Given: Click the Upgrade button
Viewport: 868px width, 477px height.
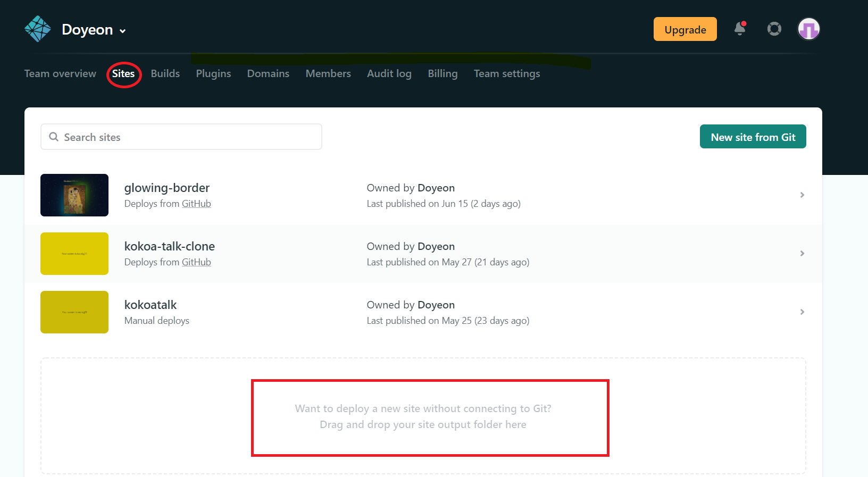Looking at the screenshot, I should coord(685,29).
